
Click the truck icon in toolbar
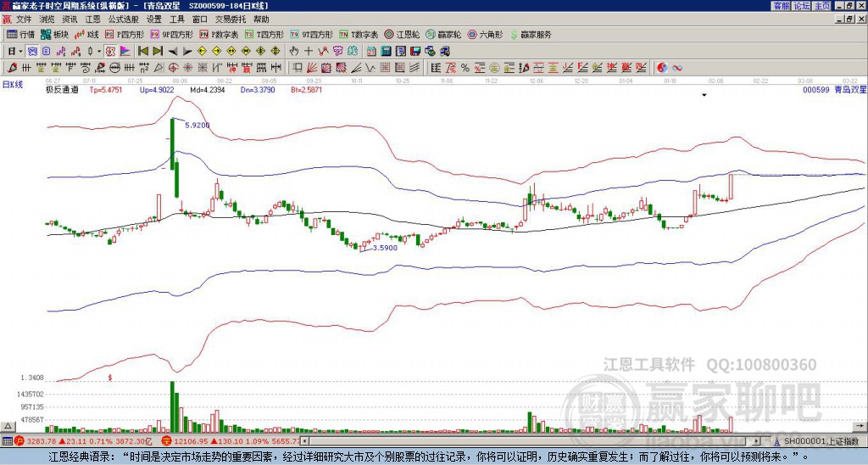[444, 51]
